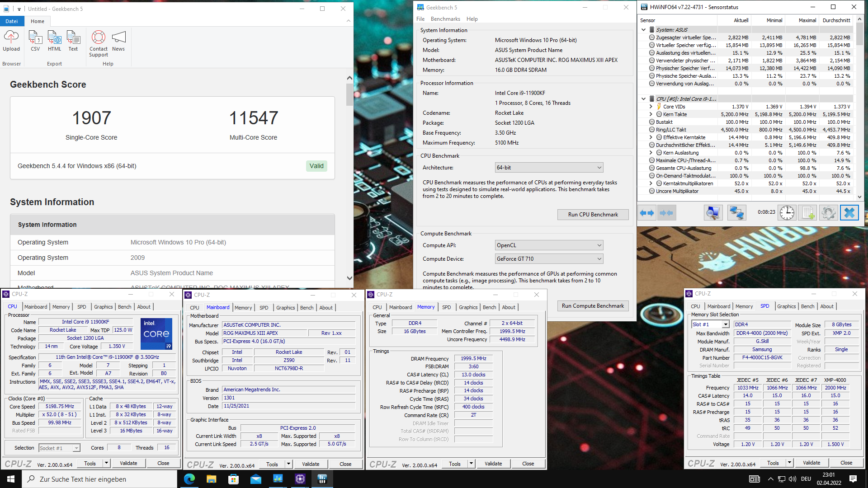Switch to Graphics tab in CPU-Z Memory window
The width and height of the screenshot is (868, 488).
(x=468, y=307)
